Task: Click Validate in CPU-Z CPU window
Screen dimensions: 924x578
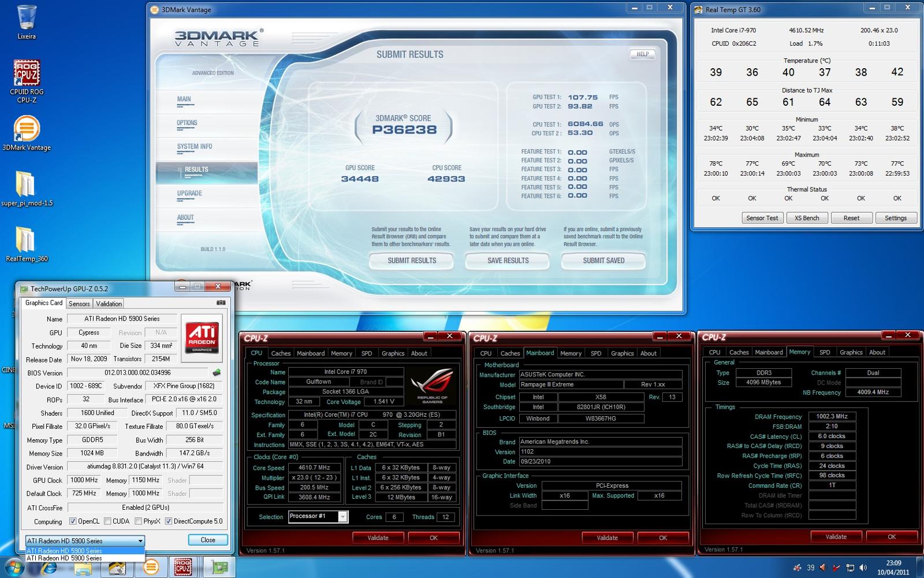Action: click(378, 538)
